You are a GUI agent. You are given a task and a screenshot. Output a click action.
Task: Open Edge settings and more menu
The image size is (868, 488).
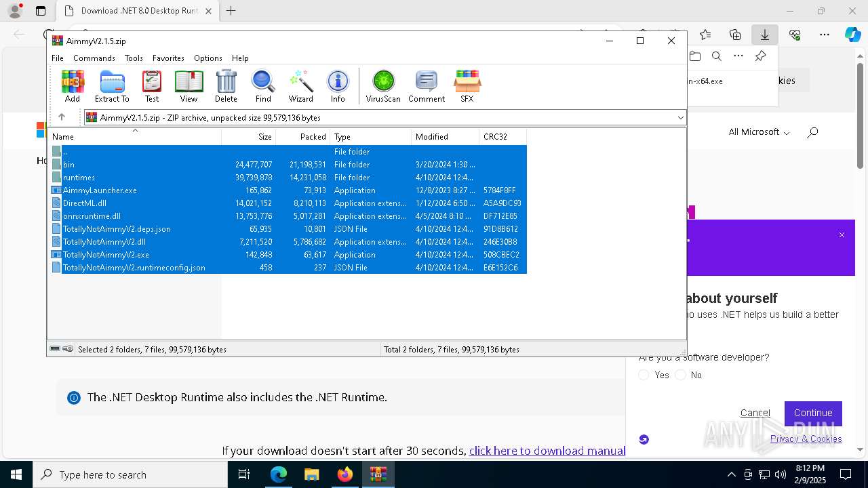tap(825, 35)
